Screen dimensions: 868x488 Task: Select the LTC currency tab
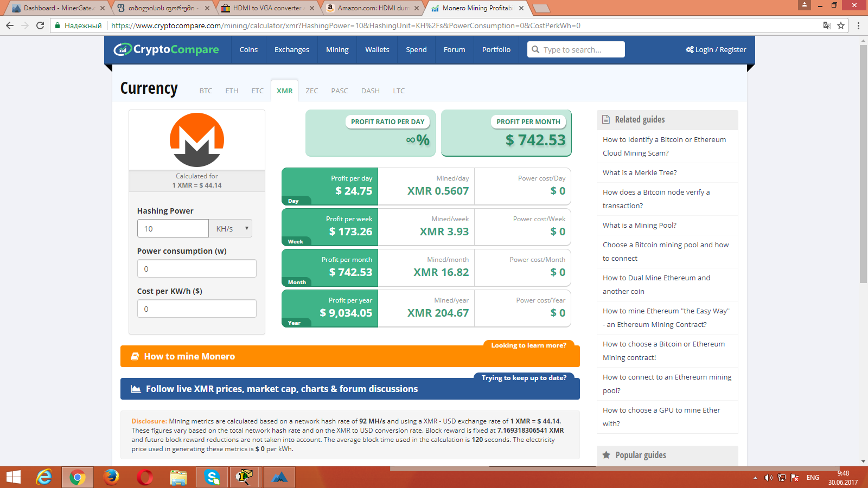tap(399, 91)
